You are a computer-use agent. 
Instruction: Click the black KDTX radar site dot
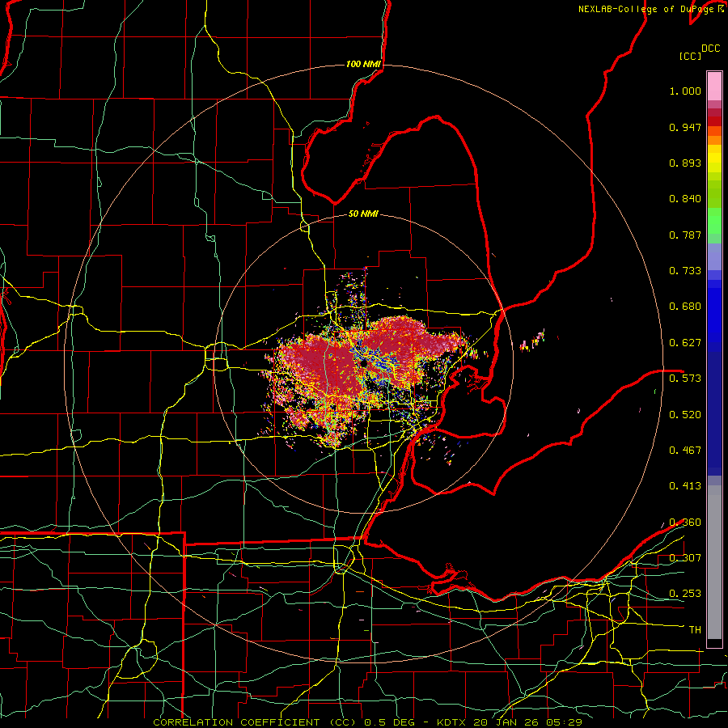[x=363, y=363]
